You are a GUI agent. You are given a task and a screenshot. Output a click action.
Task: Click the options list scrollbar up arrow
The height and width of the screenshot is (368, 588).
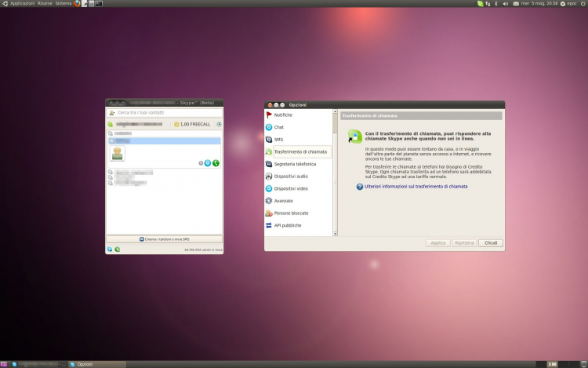[335, 111]
